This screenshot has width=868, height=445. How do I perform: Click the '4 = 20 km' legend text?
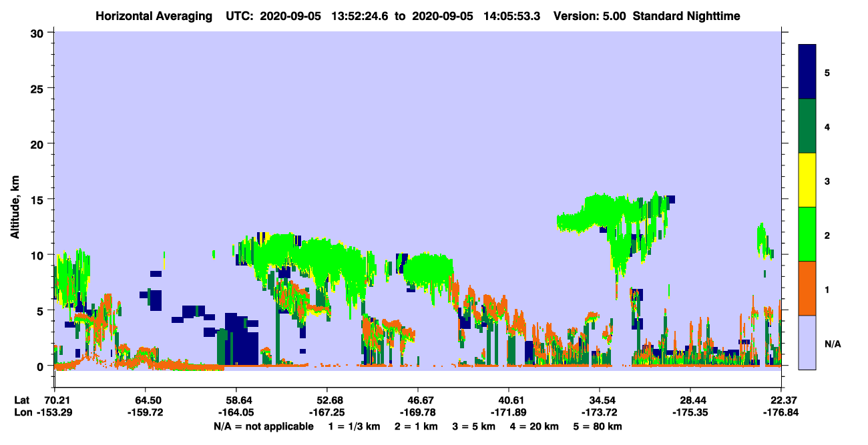click(x=535, y=426)
